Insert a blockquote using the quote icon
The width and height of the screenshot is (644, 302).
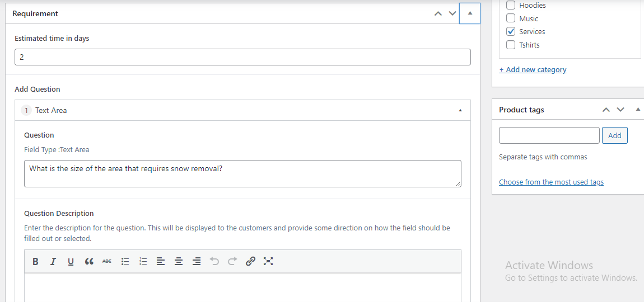(88, 261)
